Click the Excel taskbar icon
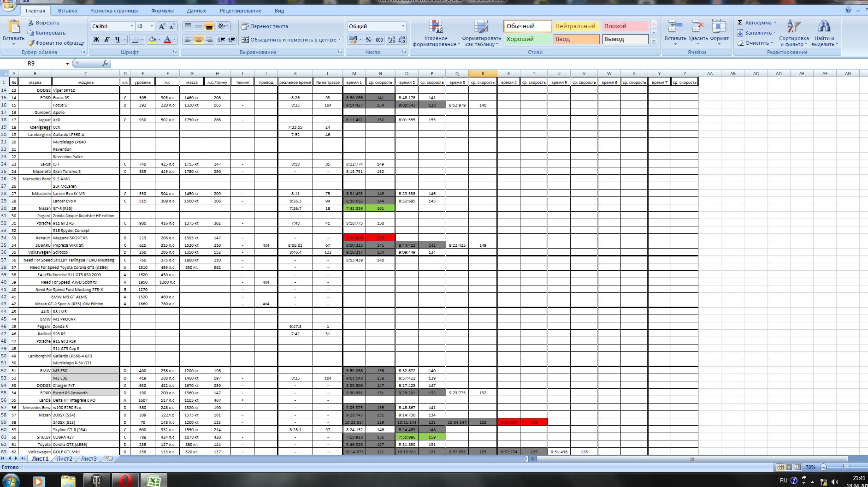Viewport: 868px width, 487px height. pos(154,481)
